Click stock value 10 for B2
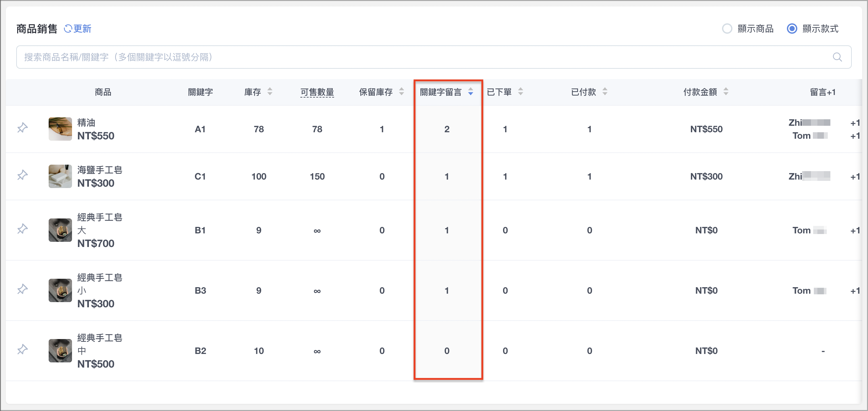Image resolution: width=868 pixels, height=411 pixels. [259, 351]
